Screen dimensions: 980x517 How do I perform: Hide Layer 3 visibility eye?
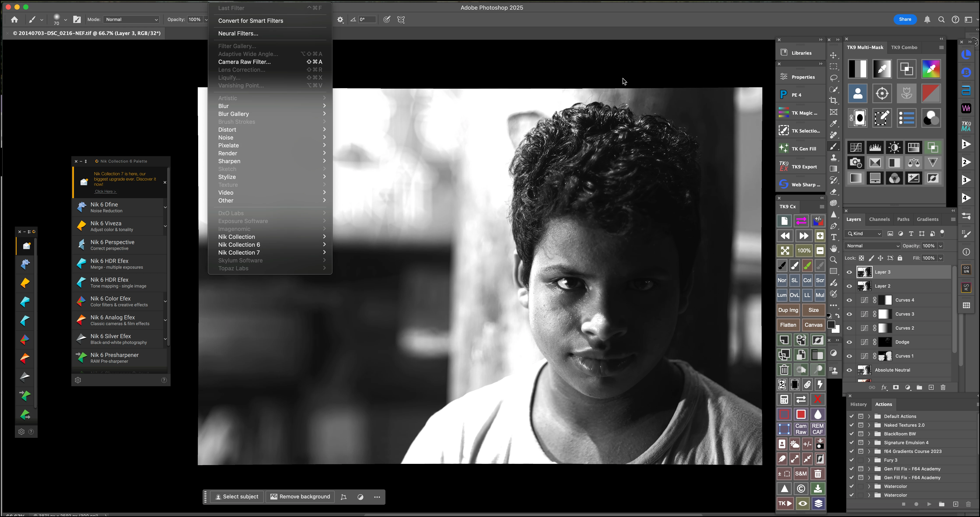pos(849,272)
